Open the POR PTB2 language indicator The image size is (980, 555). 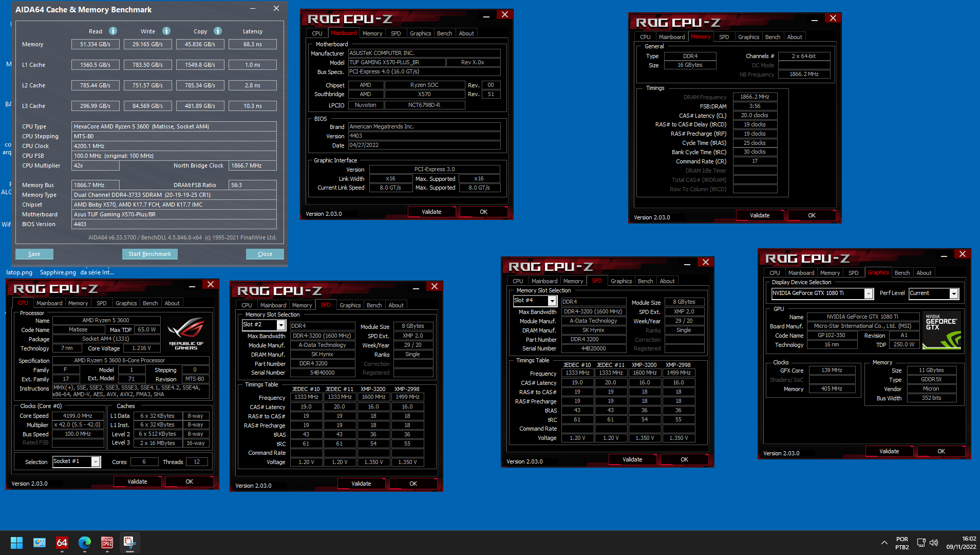[902, 543]
